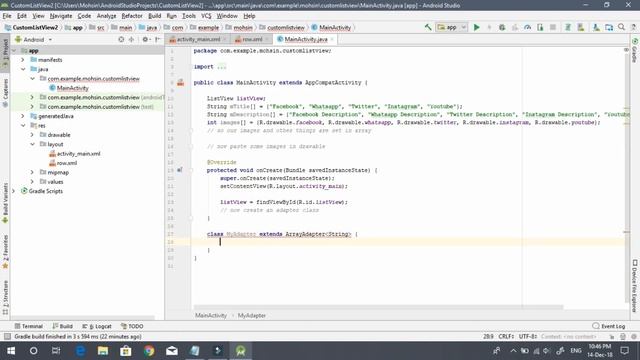640x360 pixels.
Task: Click class gutter icon beside MainActivity declaration
Action: point(180,82)
